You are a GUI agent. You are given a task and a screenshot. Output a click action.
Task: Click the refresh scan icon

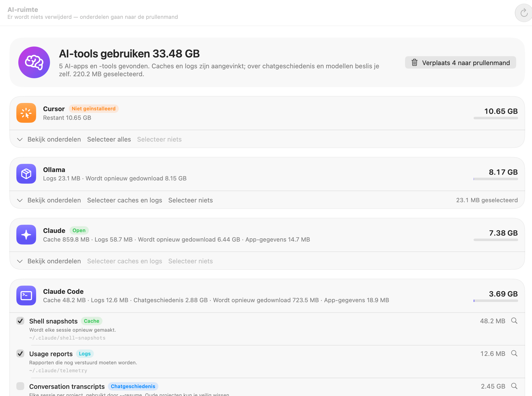click(524, 13)
